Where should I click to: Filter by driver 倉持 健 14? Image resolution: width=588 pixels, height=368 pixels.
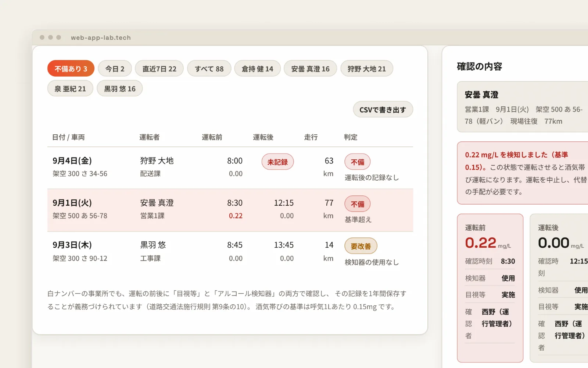(x=257, y=68)
